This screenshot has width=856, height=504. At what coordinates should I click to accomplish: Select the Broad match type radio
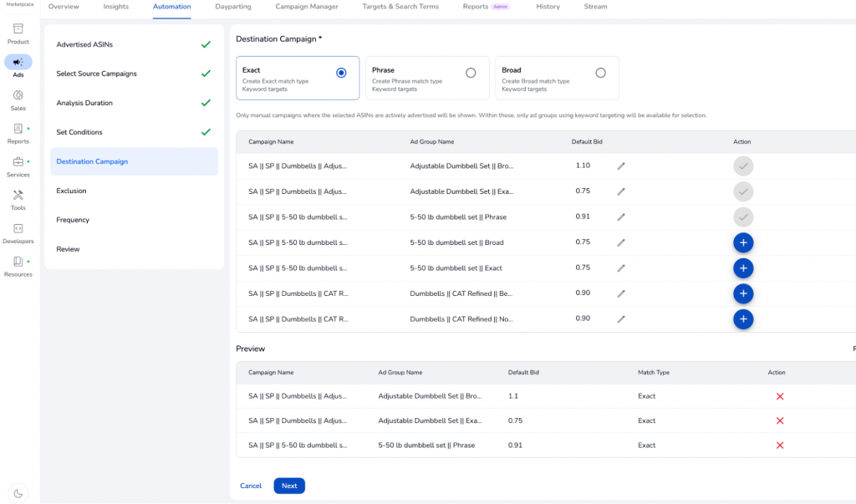(600, 73)
